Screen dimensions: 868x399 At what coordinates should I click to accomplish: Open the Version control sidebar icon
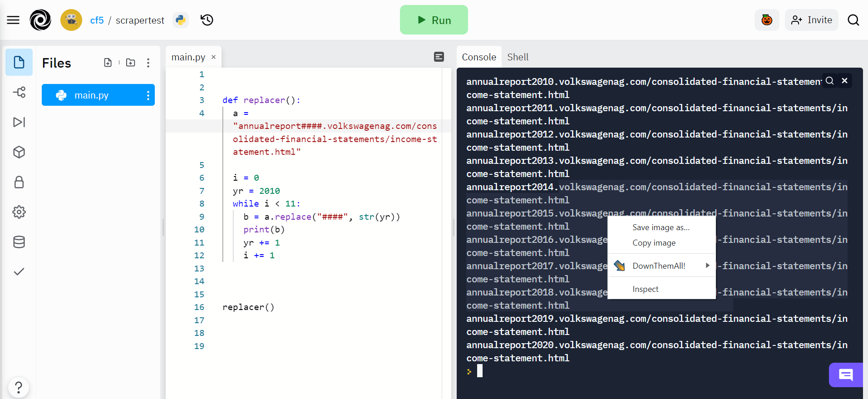point(19,92)
